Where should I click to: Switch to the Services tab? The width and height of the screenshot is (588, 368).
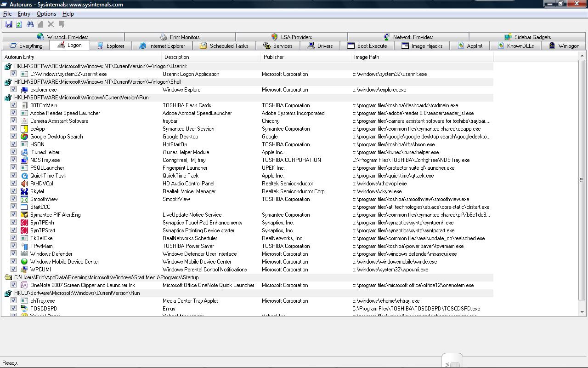pyautogui.click(x=277, y=46)
